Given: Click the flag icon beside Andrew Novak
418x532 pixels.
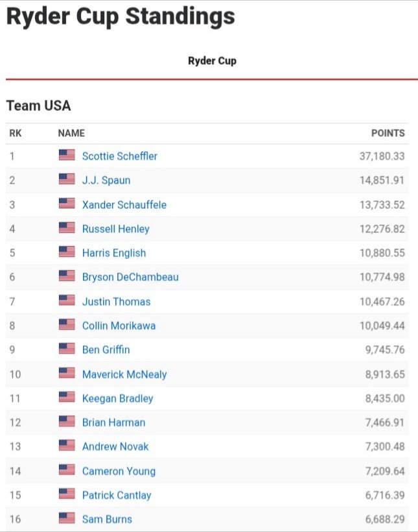Looking at the screenshot, I should [x=67, y=446].
